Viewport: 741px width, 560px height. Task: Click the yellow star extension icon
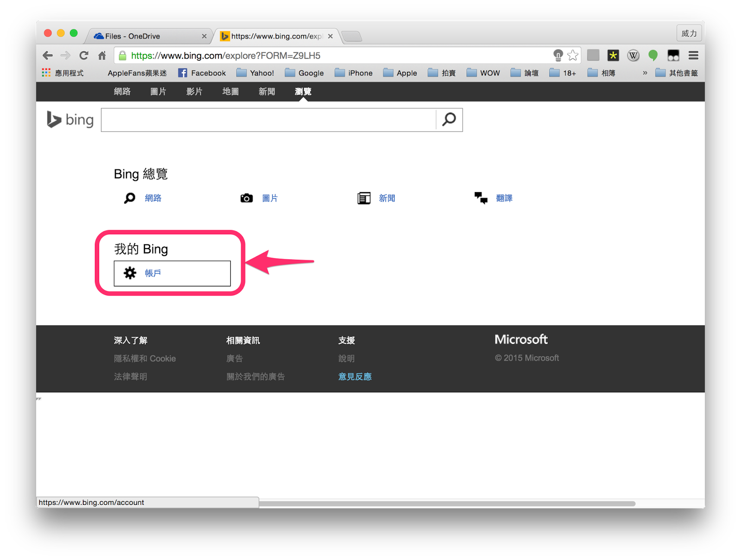(x=613, y=56)
